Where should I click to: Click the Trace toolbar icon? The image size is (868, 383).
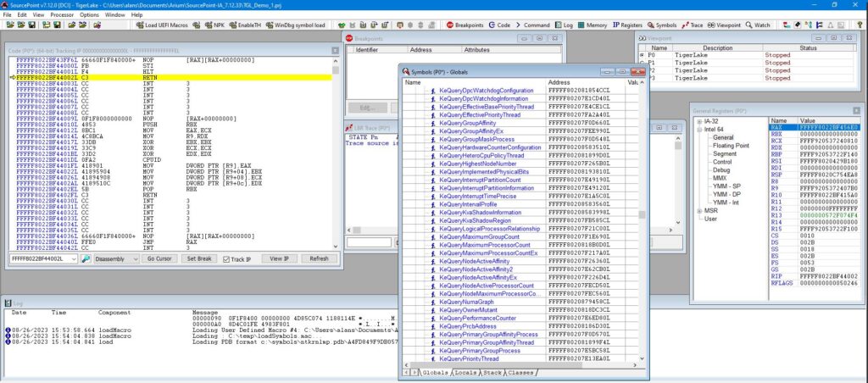pyautogui.click(x=693, y=25)
